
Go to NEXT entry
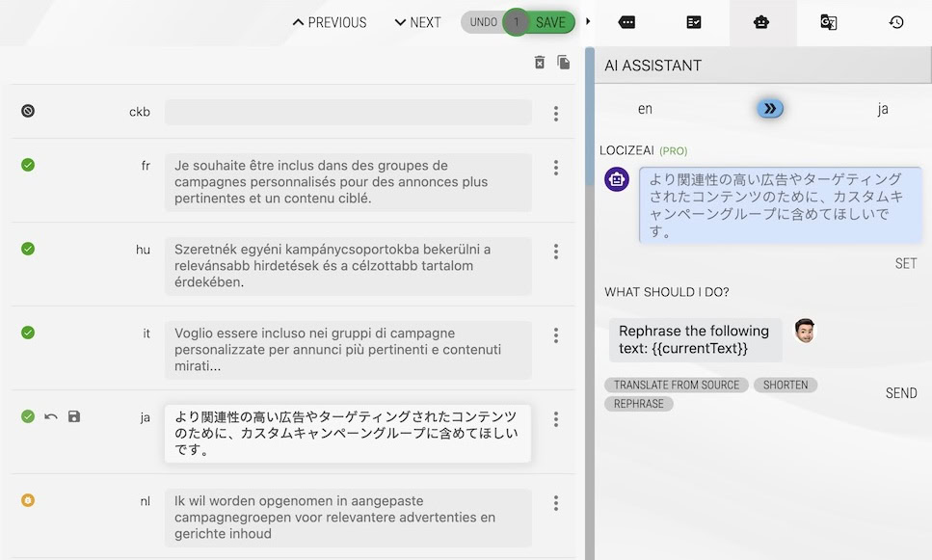pyautogui.click(x=416, y=22)
